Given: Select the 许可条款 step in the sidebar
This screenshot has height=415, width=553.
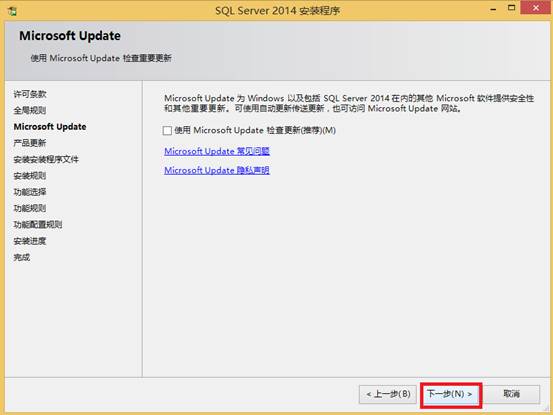Looking at the screenshot, I should (x=30, y=94).
